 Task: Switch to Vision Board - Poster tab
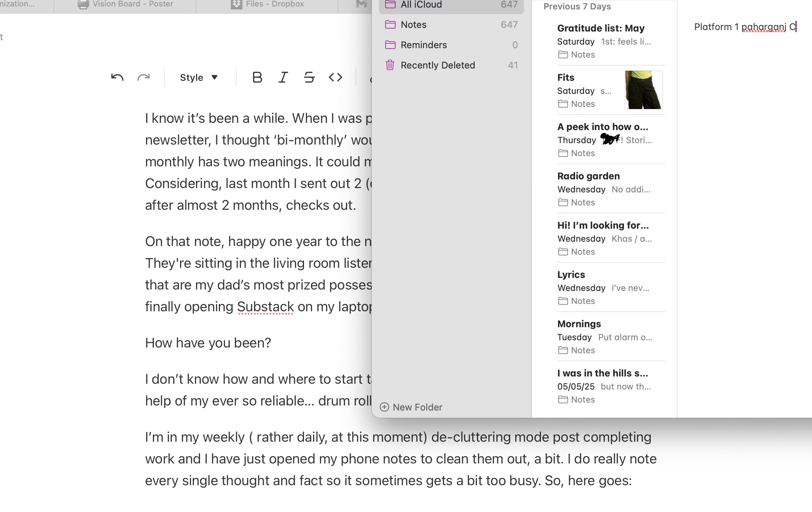pyautogui.click(x=125, y=4)
